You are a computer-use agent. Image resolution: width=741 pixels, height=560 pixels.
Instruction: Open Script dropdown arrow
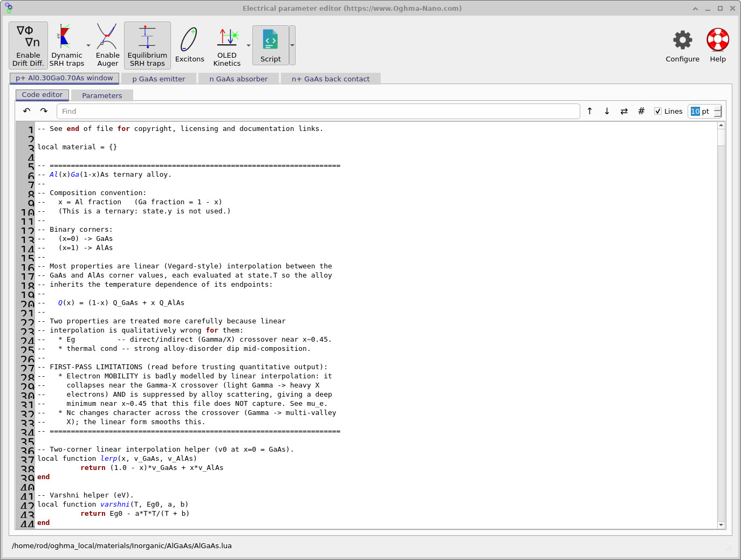292,45
